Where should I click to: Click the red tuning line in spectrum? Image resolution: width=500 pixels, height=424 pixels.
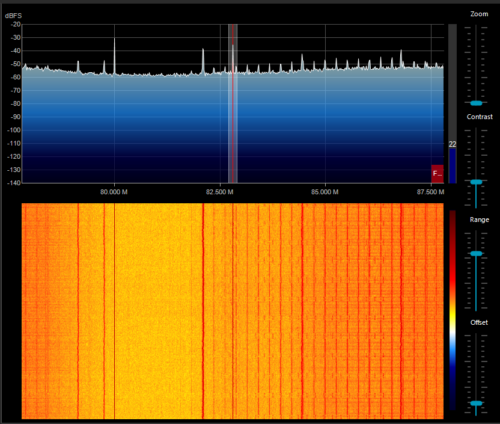(233, 103)
